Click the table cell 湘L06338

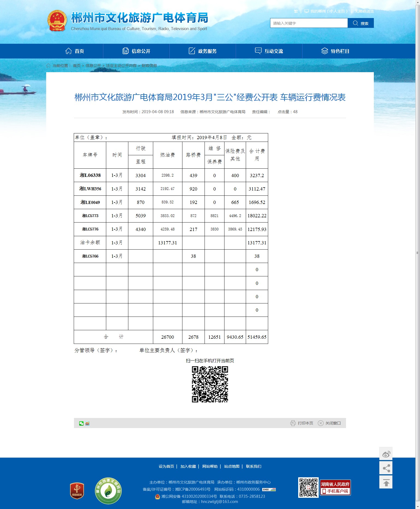(x=90, y=175)
